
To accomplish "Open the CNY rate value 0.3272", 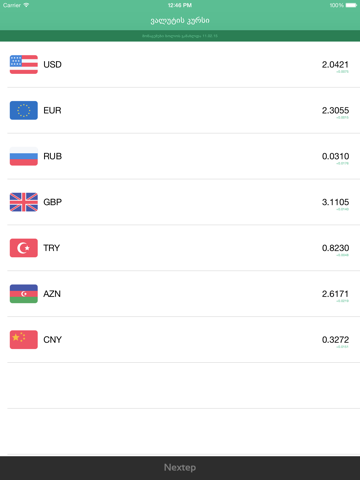I will click(x=335, y=339).
